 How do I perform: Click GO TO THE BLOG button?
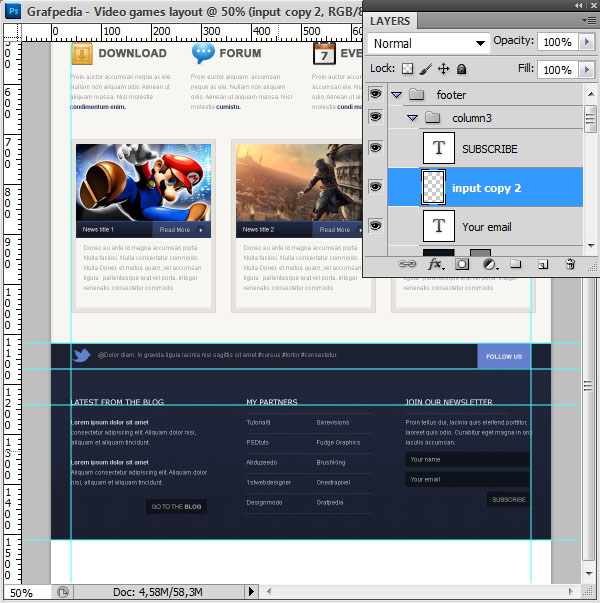point(176,506)
